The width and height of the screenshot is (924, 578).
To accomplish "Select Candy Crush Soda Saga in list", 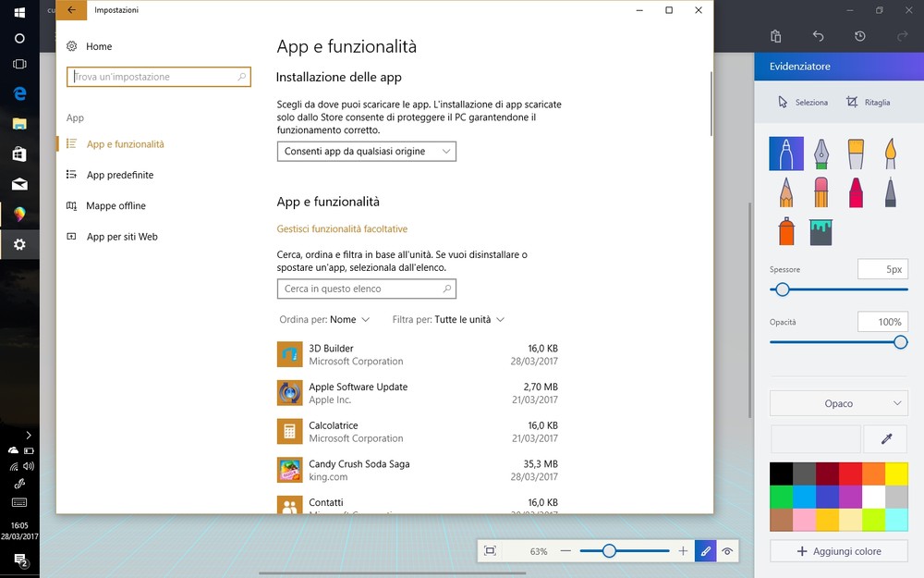I will (418, 470).
